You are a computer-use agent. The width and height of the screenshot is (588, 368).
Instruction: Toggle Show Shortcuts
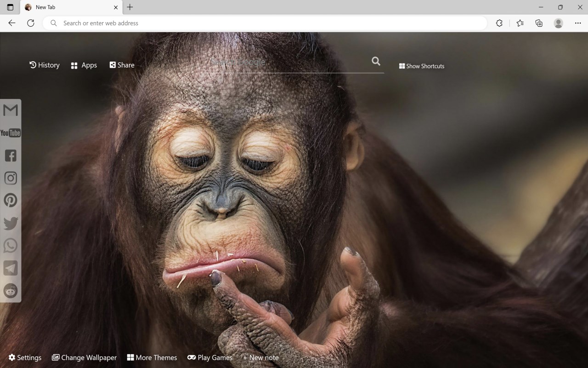click(x=422, y=66)
